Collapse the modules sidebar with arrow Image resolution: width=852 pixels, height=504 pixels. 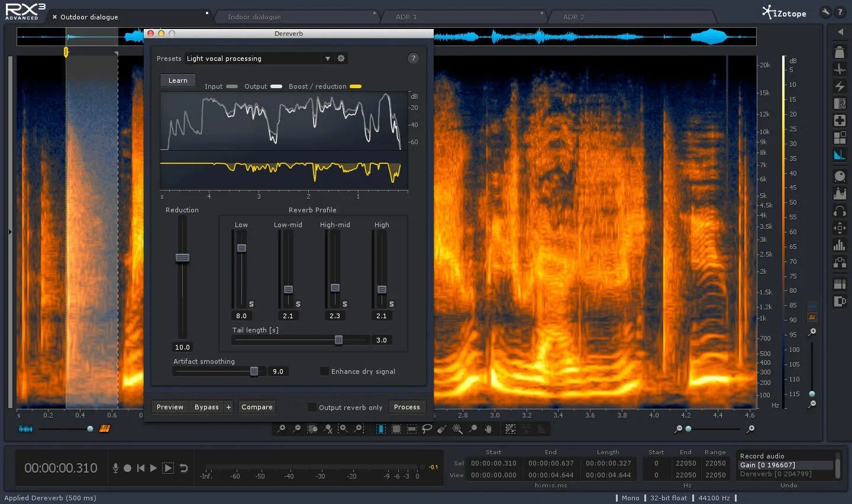pyautogui.click(x=840, y=31)
